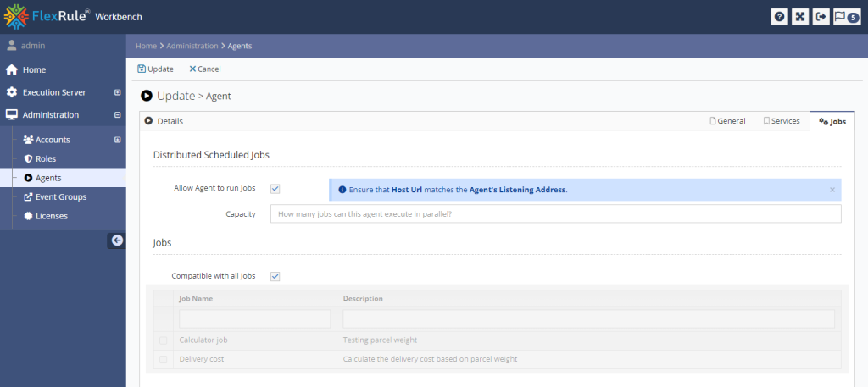Screen dimensions: 868x387
Task: Click the admin username label
Action: coord(33,46)
